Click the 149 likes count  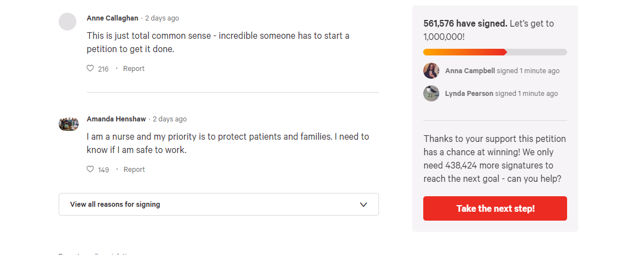[x=103, y=170]
